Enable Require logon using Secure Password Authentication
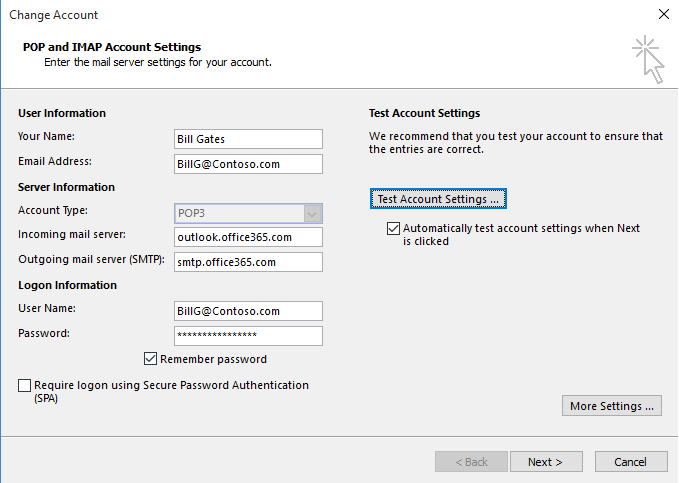 pos(25,385)
